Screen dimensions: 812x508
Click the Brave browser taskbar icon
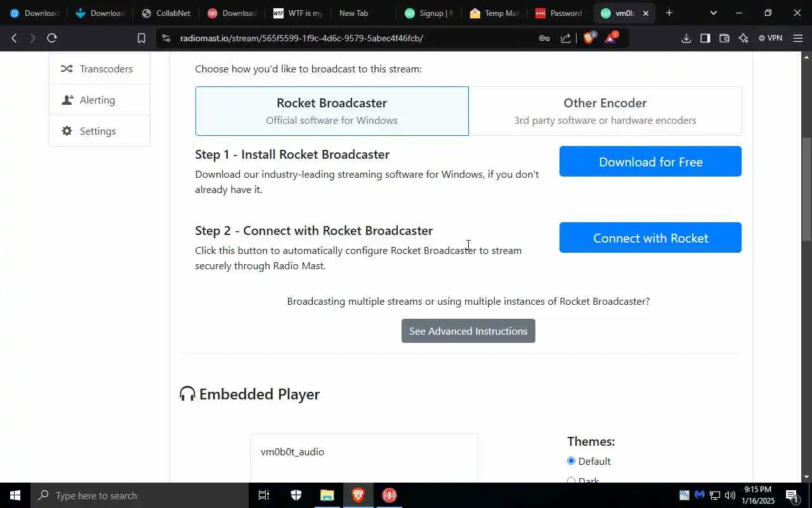(x=358, y=495)
